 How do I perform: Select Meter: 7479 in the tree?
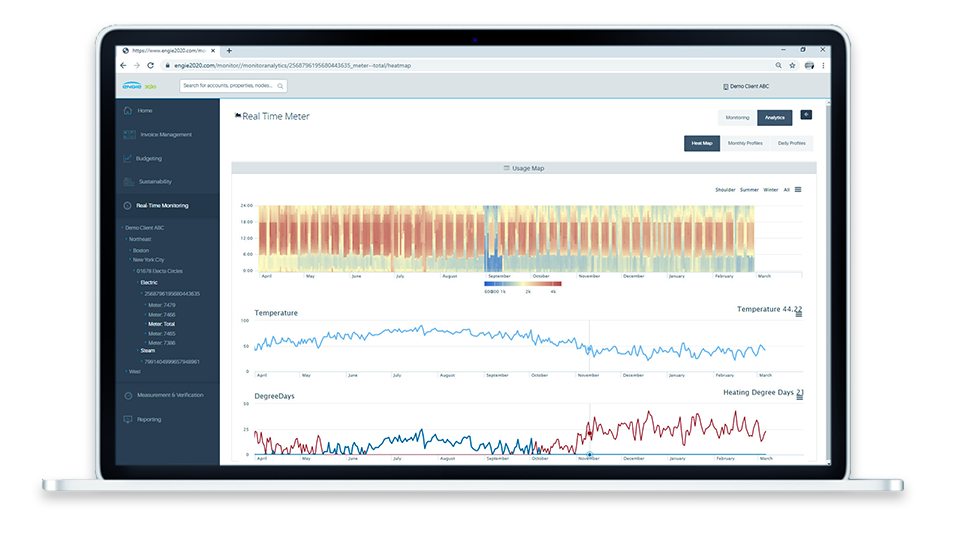[161, 304]
